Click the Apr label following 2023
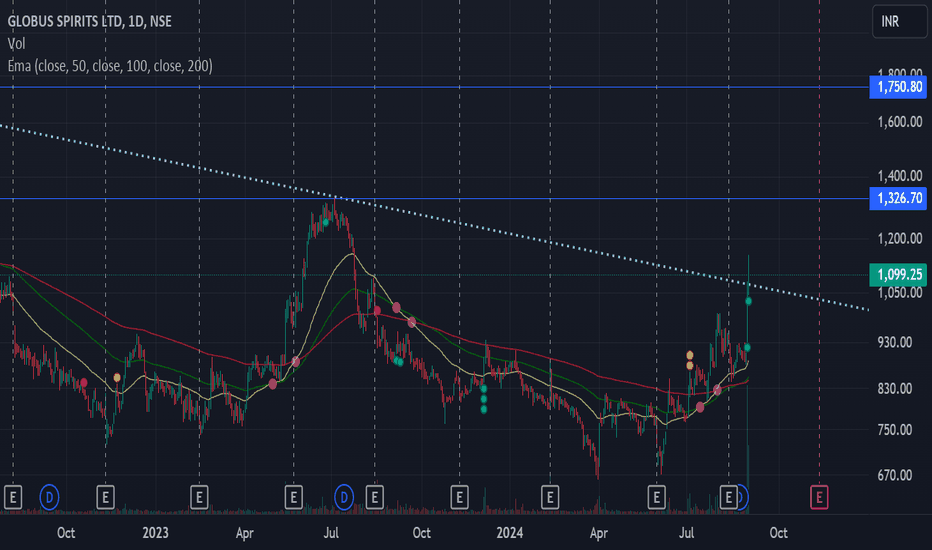This screenshot has height=550, width=932. point(244,533)
